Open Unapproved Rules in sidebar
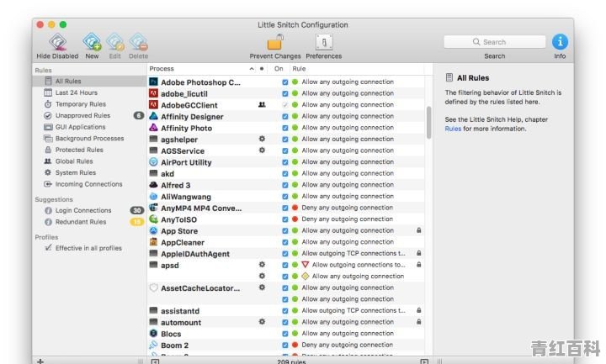Viewport: 606px width, 364px height. pyautogui.click(x=89, y=115)
